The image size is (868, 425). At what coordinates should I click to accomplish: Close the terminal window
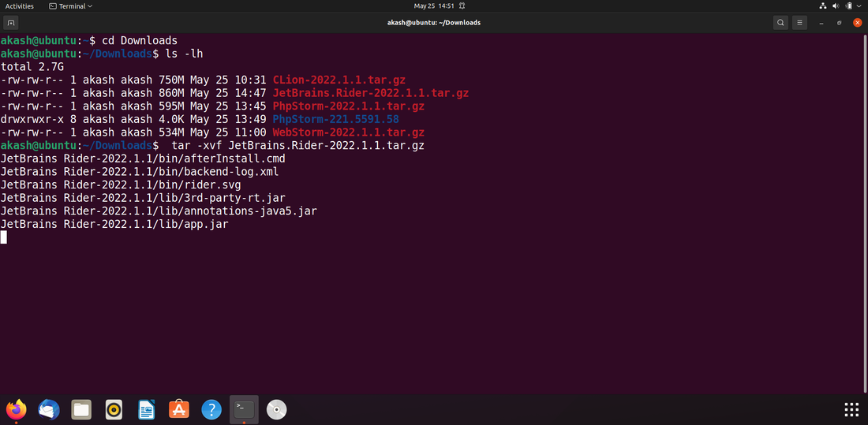[x=858, y=23]
